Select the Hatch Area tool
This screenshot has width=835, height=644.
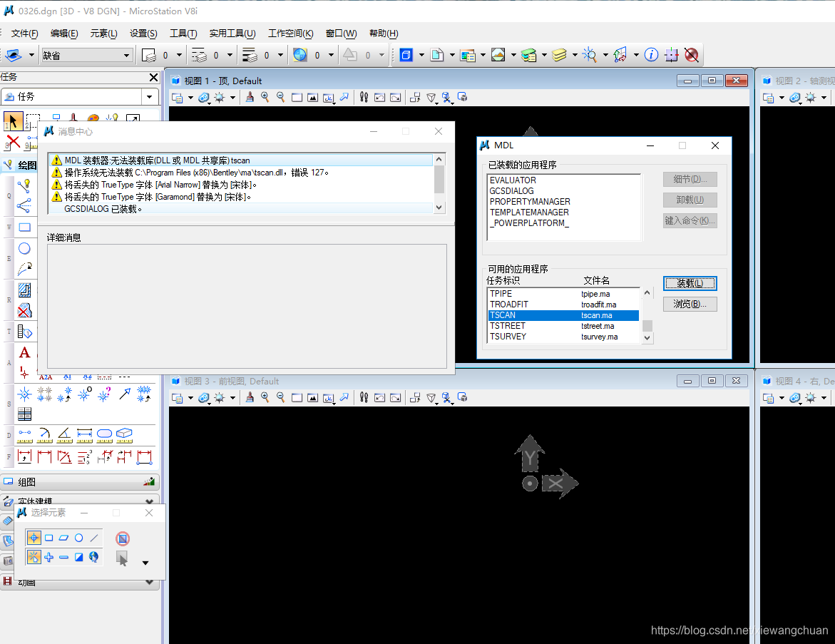click(24, 290)
